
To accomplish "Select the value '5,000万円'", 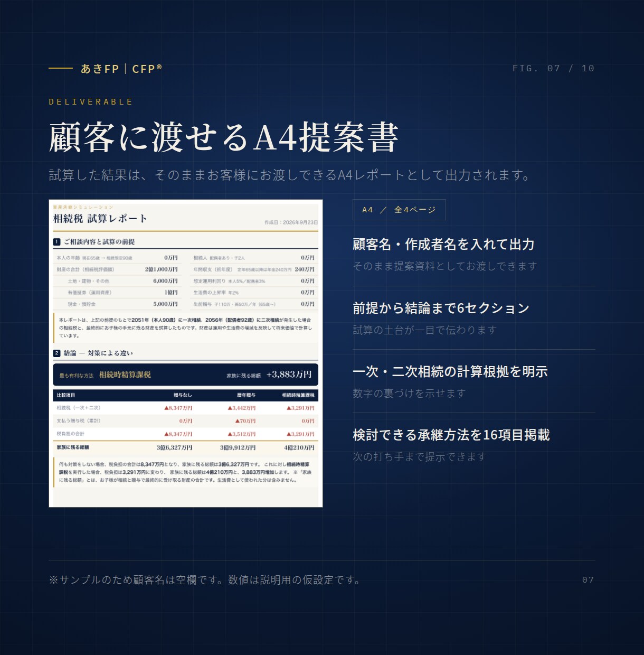I will (x=166, y=304).
